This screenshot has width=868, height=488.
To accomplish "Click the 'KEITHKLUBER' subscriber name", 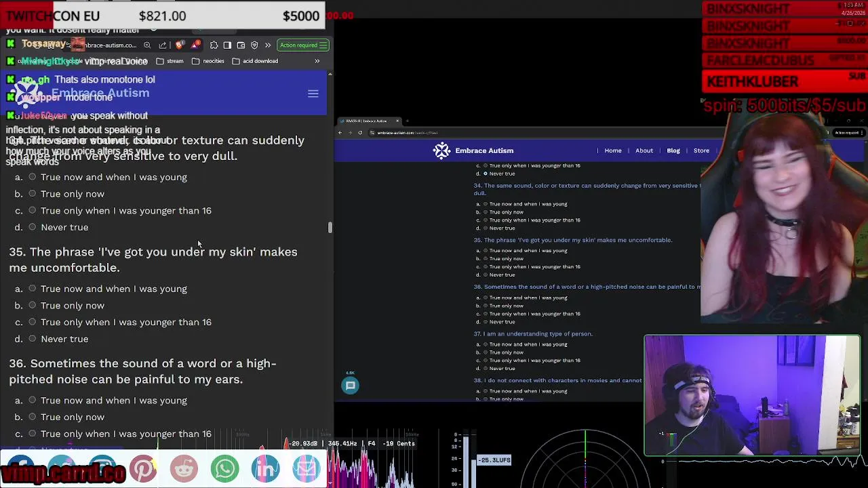I will (x=752, y=81).
